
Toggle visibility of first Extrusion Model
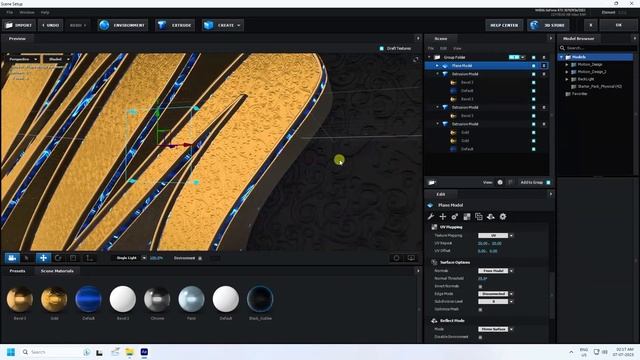[x=533, y=74]
